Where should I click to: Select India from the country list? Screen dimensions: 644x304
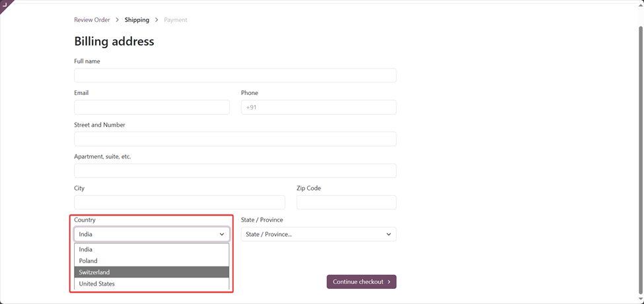[151, 249]
